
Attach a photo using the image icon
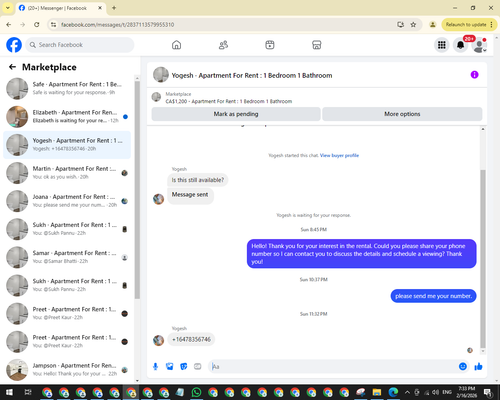[170, 367]
